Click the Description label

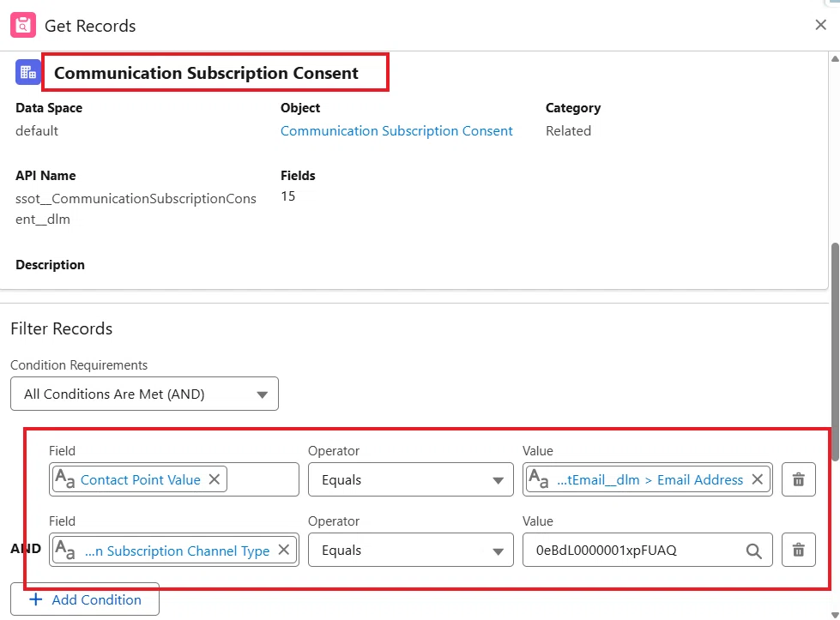point(50,264)
